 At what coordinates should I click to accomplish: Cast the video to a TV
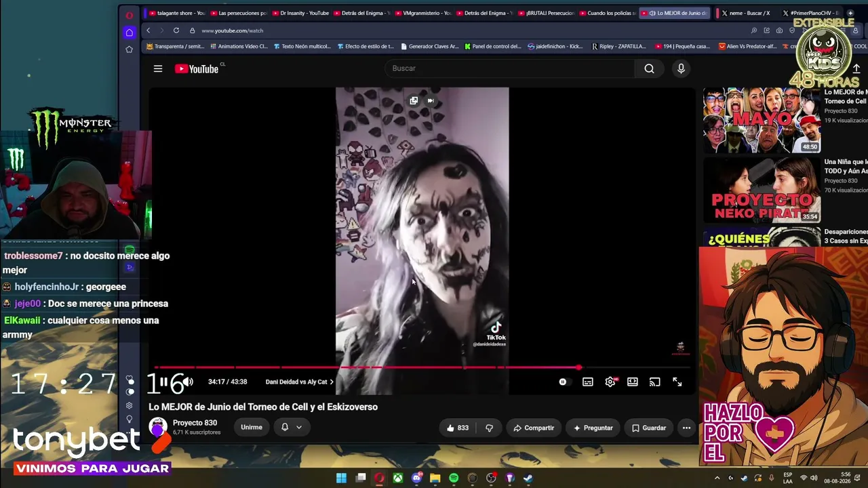[x=655, y=382]
